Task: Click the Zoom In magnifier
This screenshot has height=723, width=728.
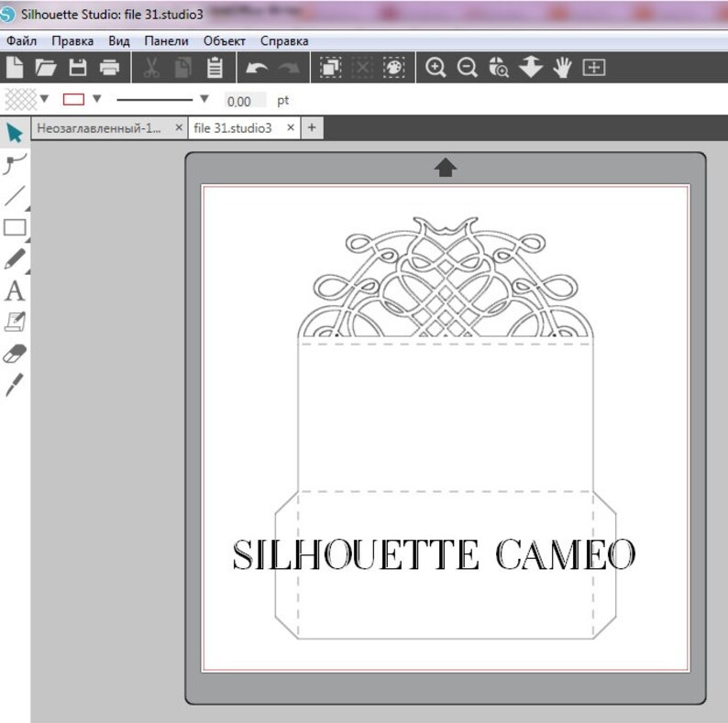Action: pyautogui.click(x=436, y=67)
